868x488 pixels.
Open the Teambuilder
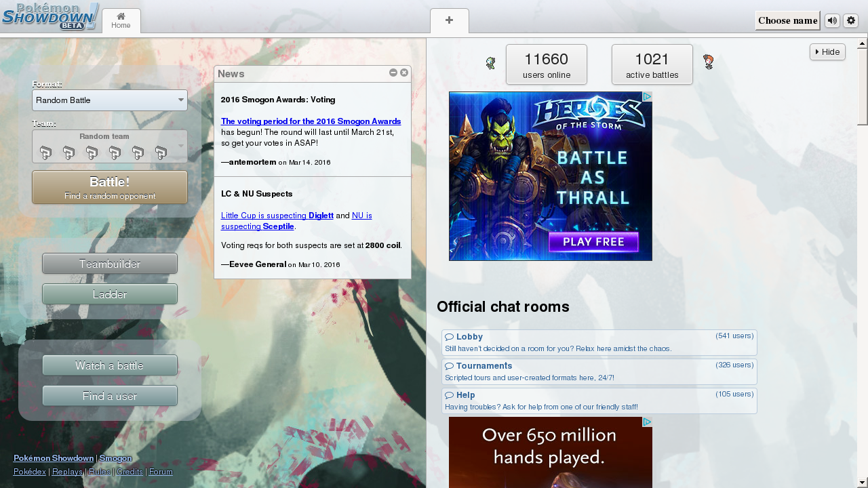point(110,264)
